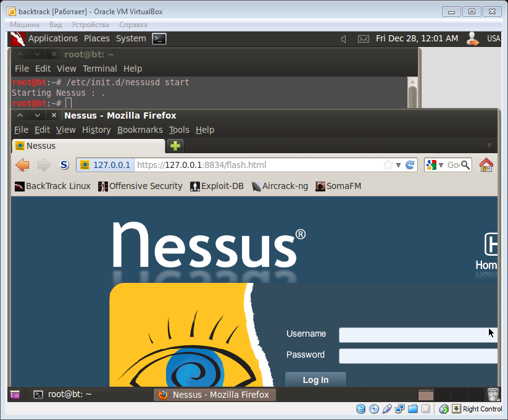
Task: Click VirtualBox network status icon
Action: tap(399, 409)
